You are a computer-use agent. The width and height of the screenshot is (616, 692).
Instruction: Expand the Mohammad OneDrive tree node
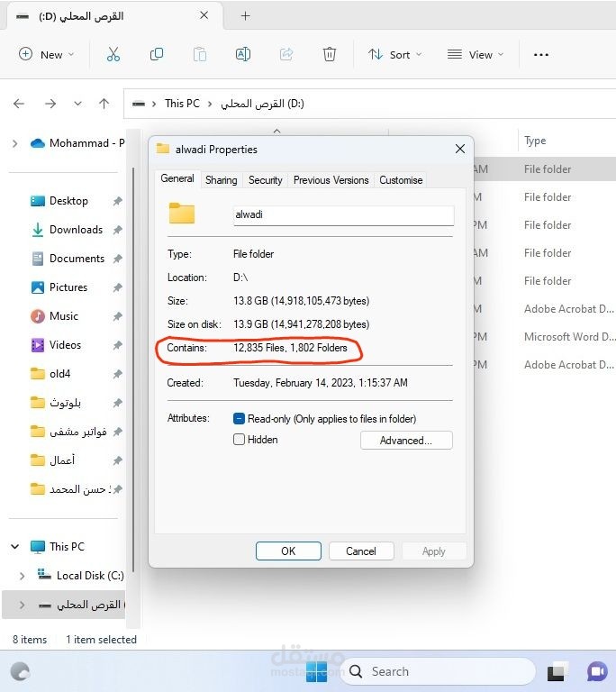click(x=15, y=143)
